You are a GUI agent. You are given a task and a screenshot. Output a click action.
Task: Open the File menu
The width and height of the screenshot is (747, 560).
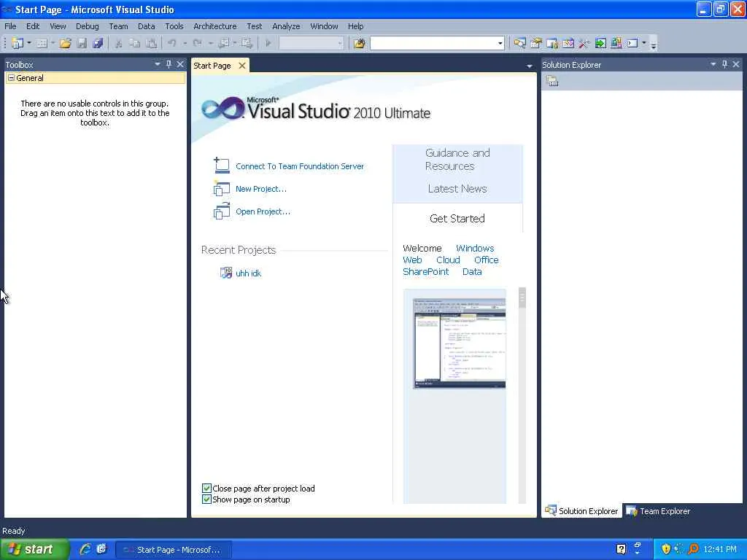tap(10, 26)
